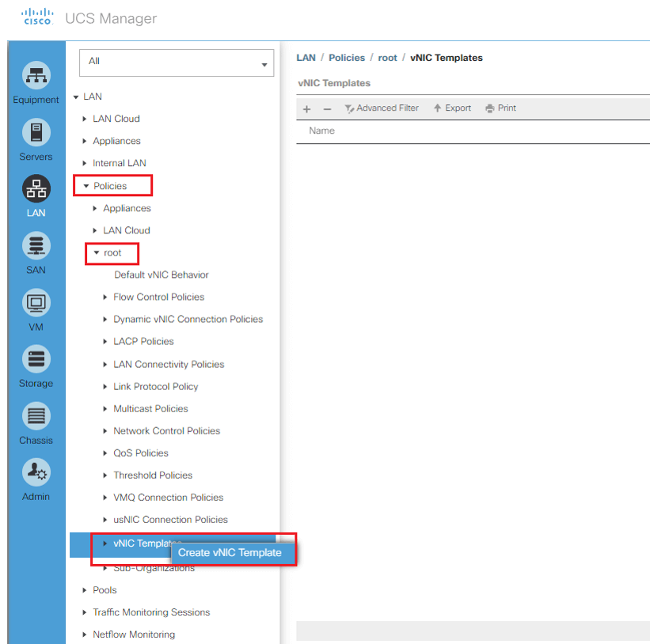Open the VM section icon

coord(36,303)
